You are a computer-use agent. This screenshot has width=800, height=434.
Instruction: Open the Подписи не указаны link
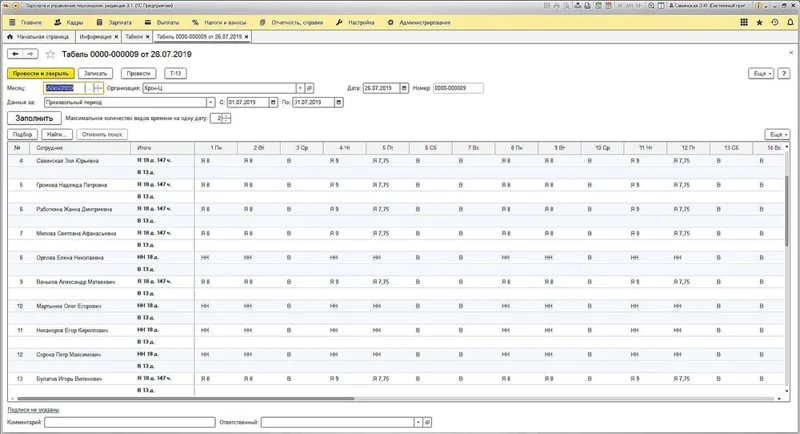(x=33, y=410)
